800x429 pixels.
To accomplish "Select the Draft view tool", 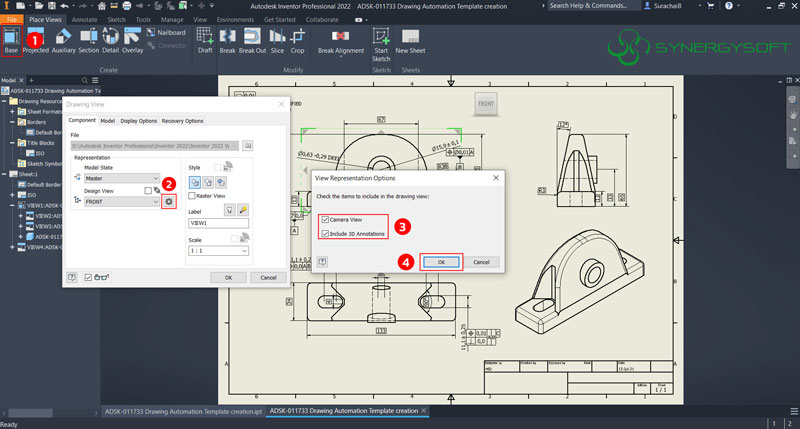I will click(x=205, y=41).
